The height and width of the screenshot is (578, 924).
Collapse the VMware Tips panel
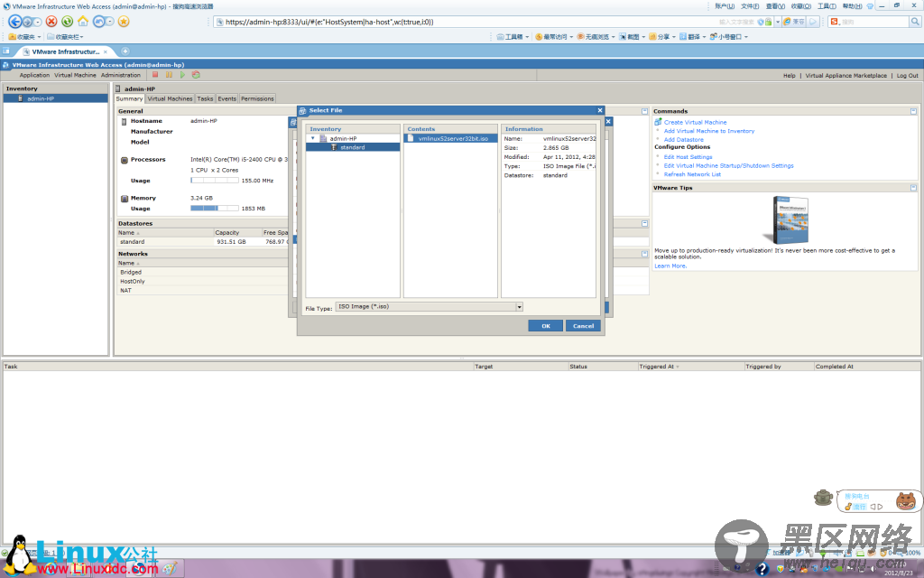(x=914, y=188)
